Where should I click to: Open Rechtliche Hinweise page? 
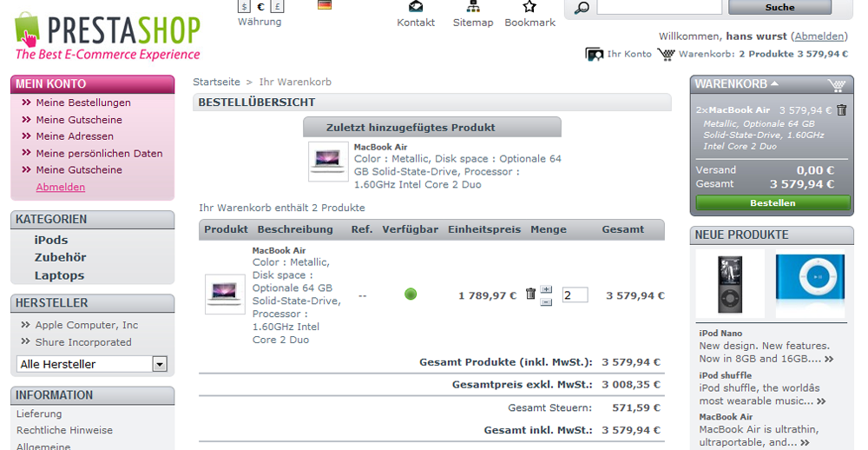pyautogui.click(x=64, y=430)
